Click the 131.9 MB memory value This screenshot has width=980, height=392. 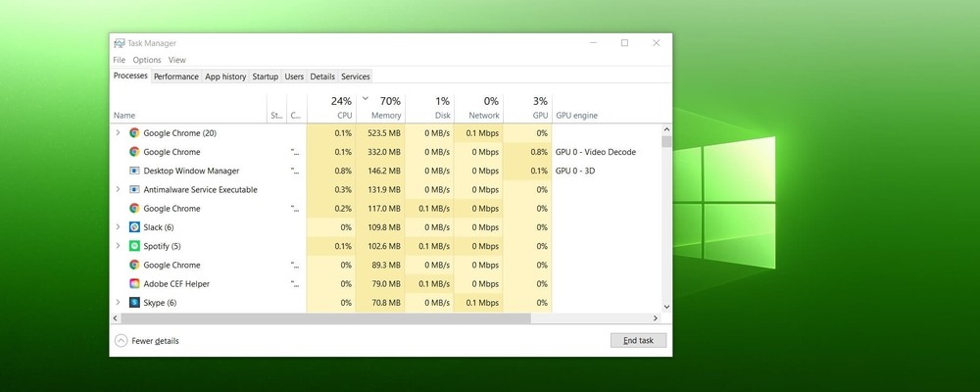[x=384, y=189]
